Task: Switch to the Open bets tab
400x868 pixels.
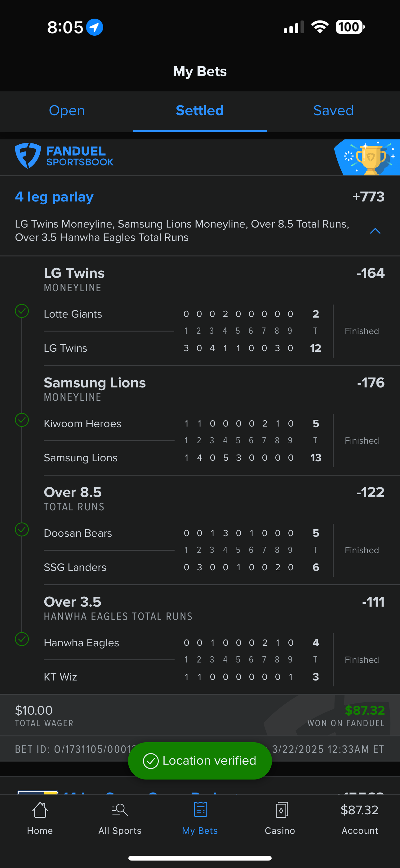Action: pos(67,111)
